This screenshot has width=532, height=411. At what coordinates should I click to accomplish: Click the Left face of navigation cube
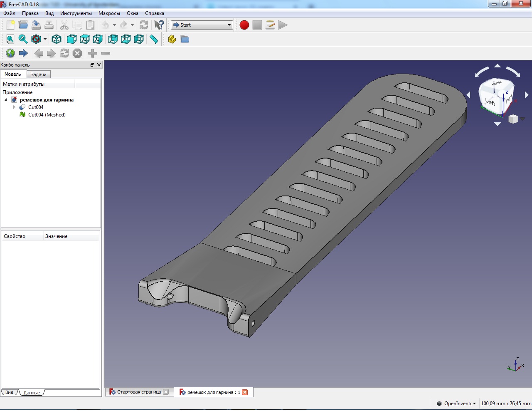point(490,102)
